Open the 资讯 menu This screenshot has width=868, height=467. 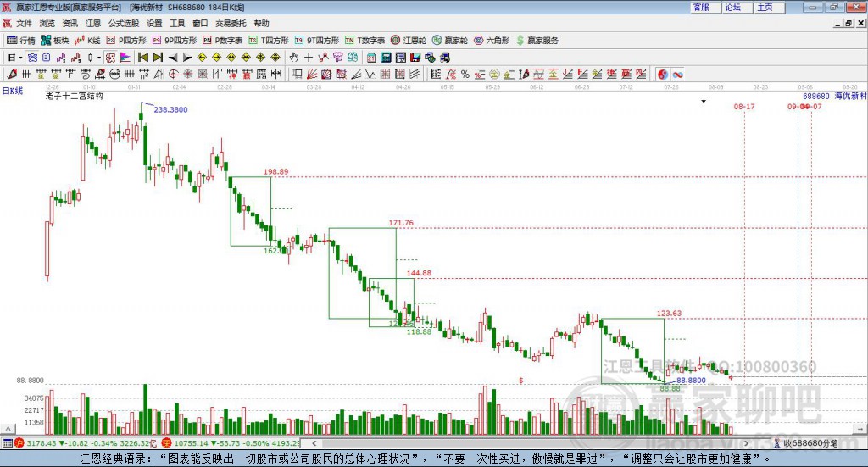(x=70, y=23)
